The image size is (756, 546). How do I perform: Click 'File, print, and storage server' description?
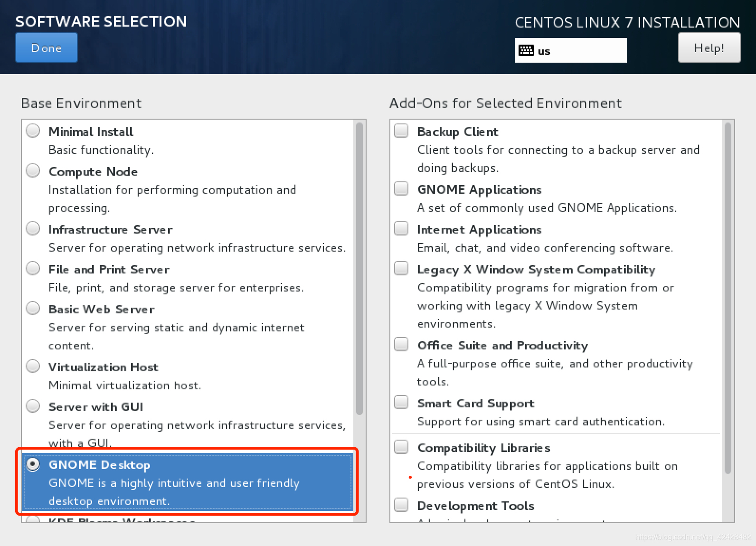(176, 288)
